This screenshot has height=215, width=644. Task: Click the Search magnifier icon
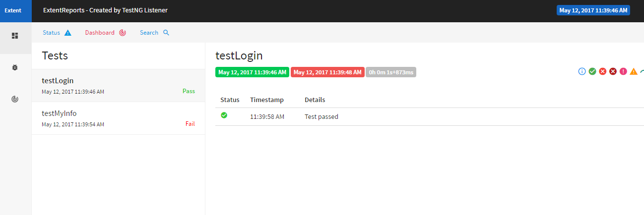point(166,33)
